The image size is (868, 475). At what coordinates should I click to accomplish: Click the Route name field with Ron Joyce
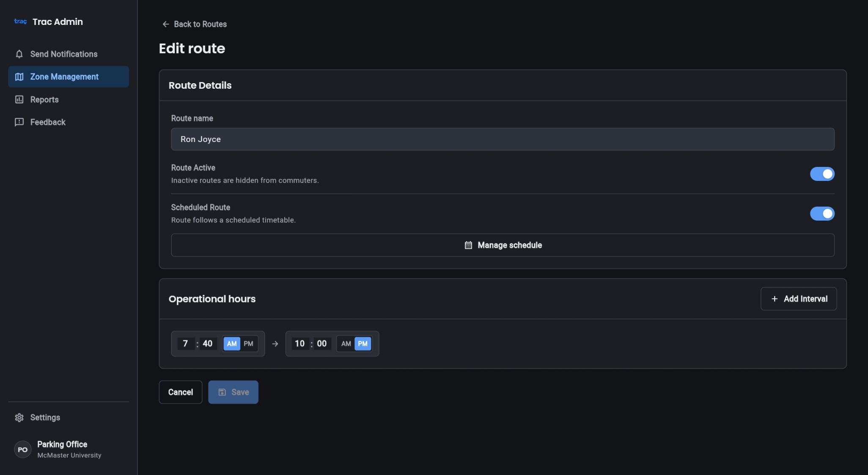[x=503, y=139]
